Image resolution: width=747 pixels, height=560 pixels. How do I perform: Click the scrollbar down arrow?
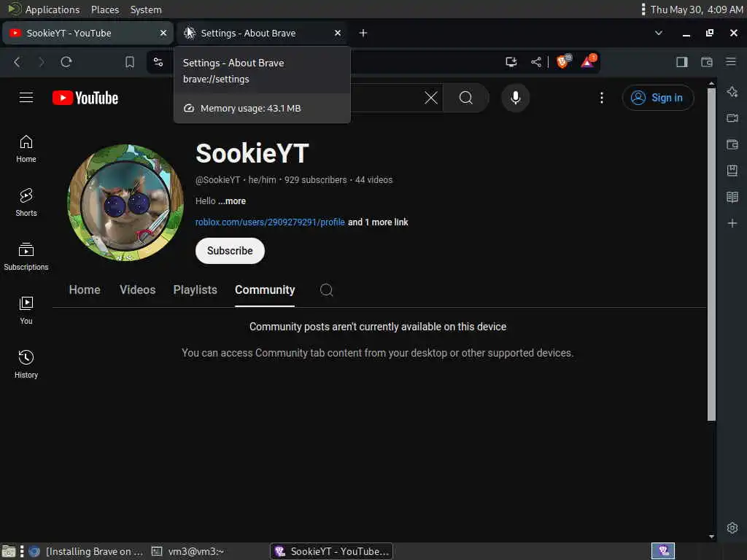pos(712,536)
